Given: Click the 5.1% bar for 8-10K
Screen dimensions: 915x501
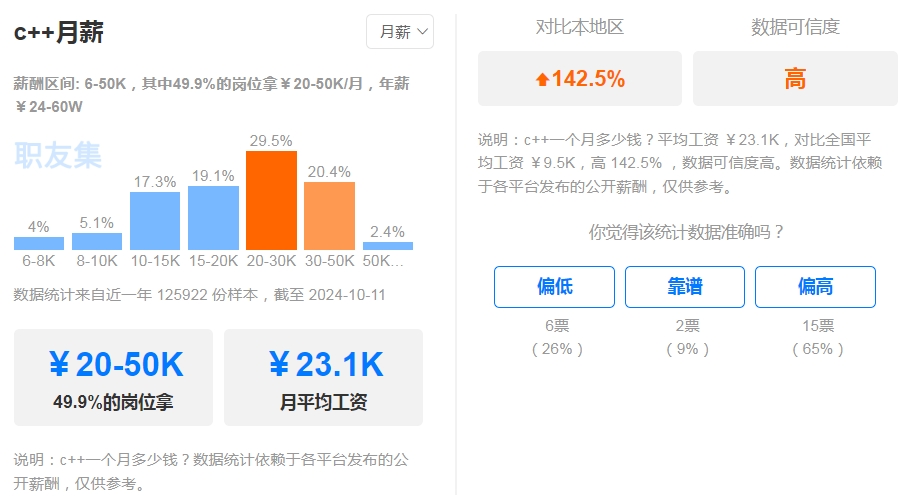Looking at the screenshot, I should tap(97, 241).
